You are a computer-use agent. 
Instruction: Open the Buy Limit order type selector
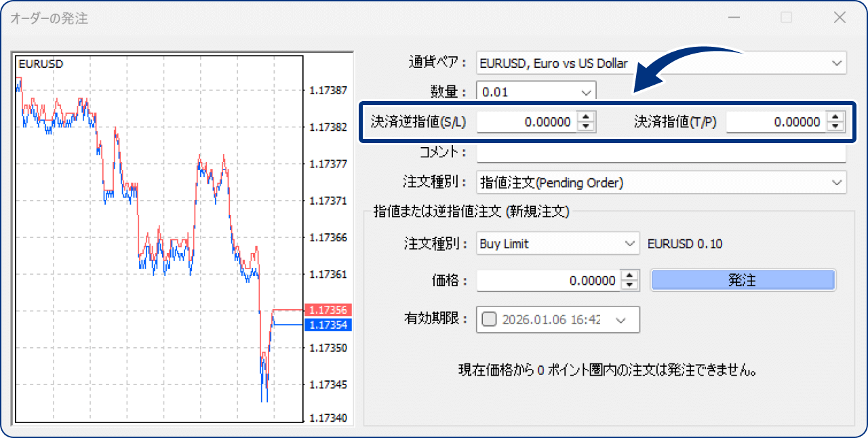[x=631, y=243]
